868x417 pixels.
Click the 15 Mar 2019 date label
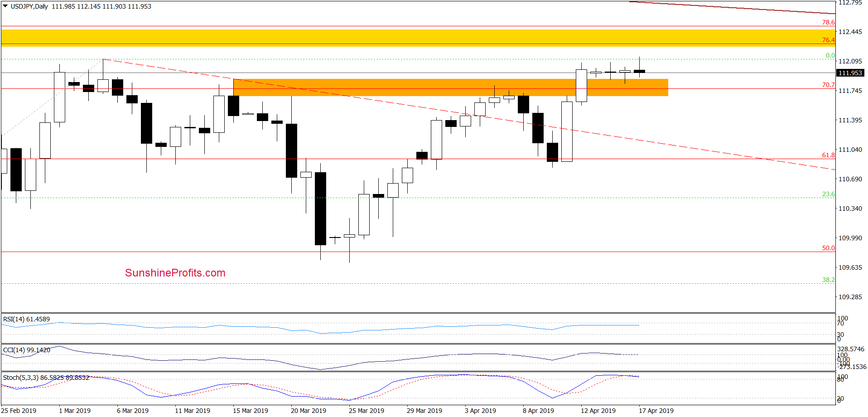(251, 411)
